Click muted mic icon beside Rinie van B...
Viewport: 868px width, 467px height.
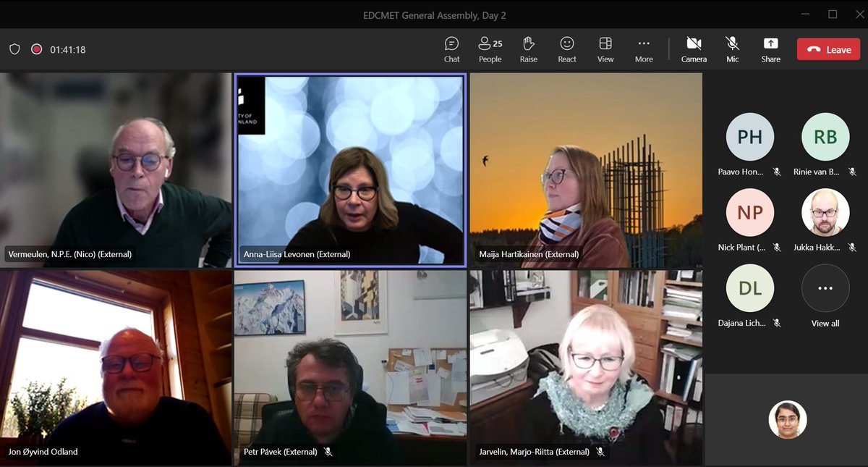pos(852,172)
